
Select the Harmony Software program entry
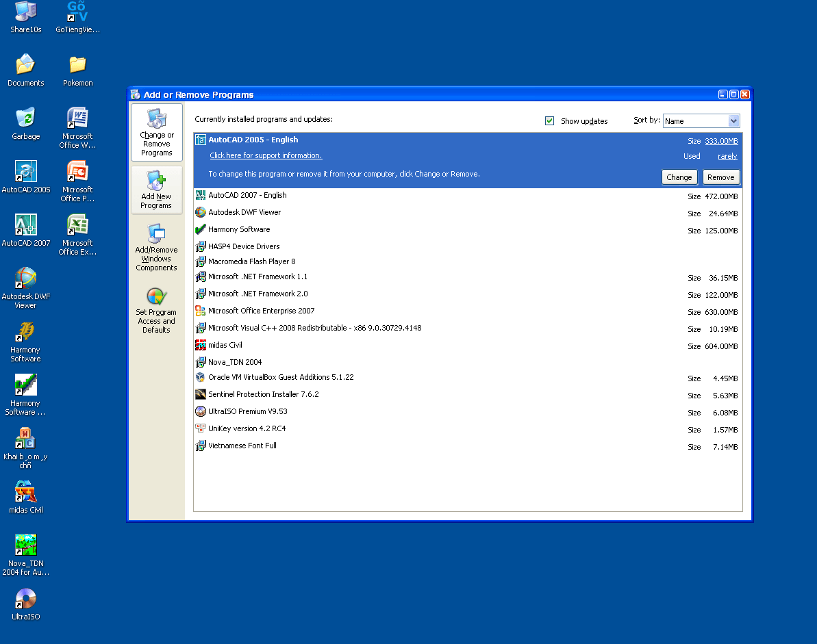pyautogui.click(x=239, y=230)
